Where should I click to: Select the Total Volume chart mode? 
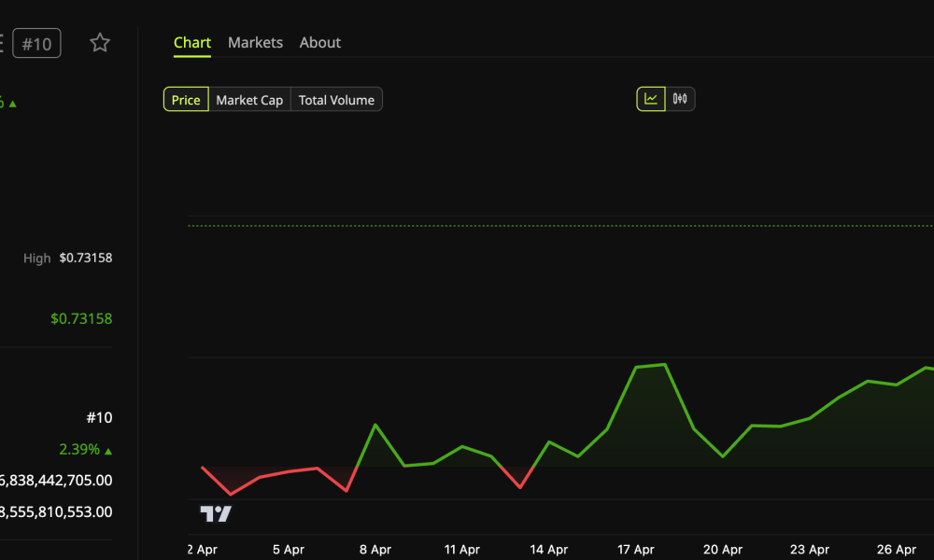(336, 99)
